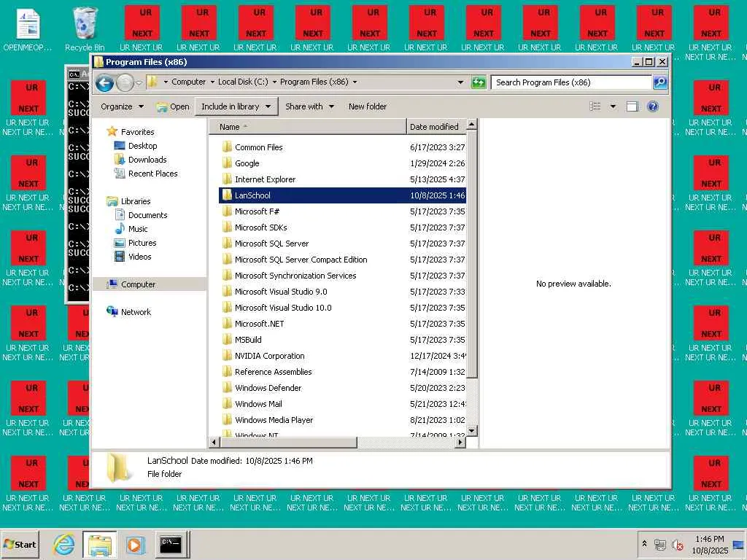The width and height of the screenshot is (747, 560).
Task: Select the Windows Mail folder
Action: (x=258, y=404)
